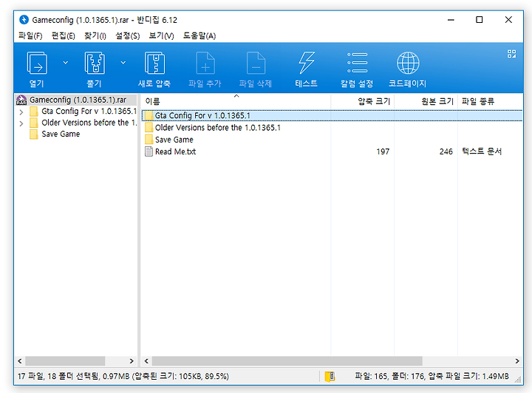Click selection summary text in status bar

123,377
